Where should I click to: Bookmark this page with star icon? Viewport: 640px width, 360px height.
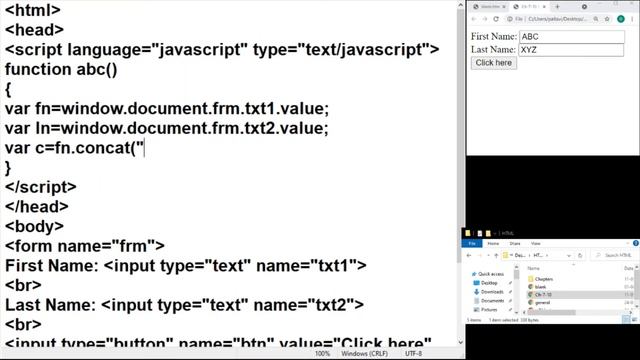607,19
